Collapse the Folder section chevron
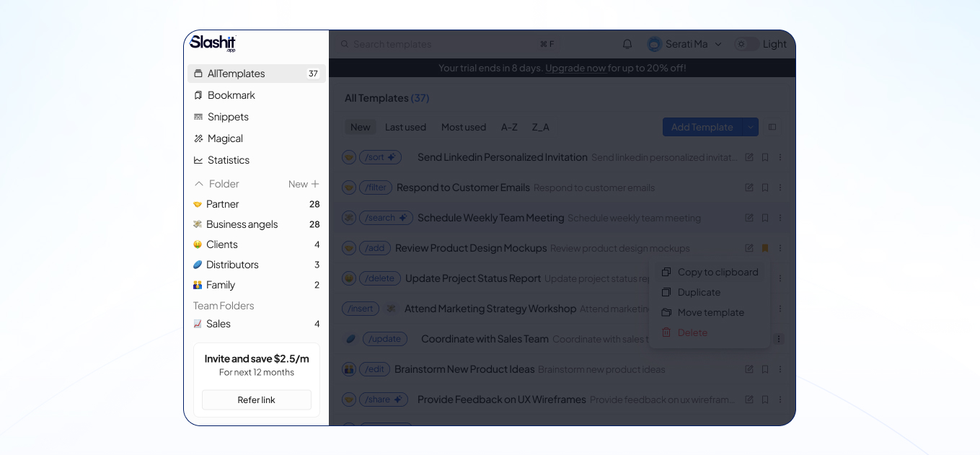The width and height of the screenshot is (980, 455). (199, 184)
